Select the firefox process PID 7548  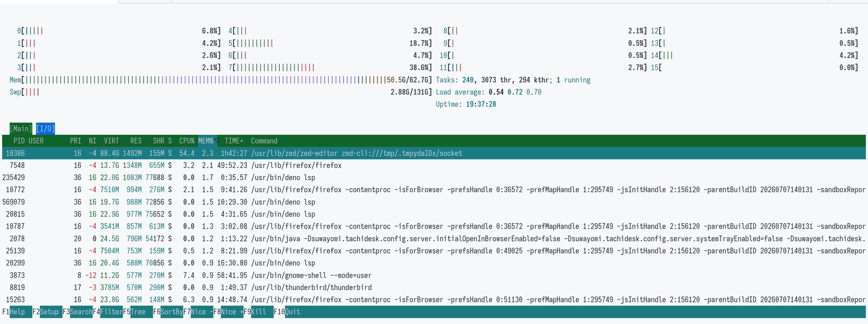point(434,165)
